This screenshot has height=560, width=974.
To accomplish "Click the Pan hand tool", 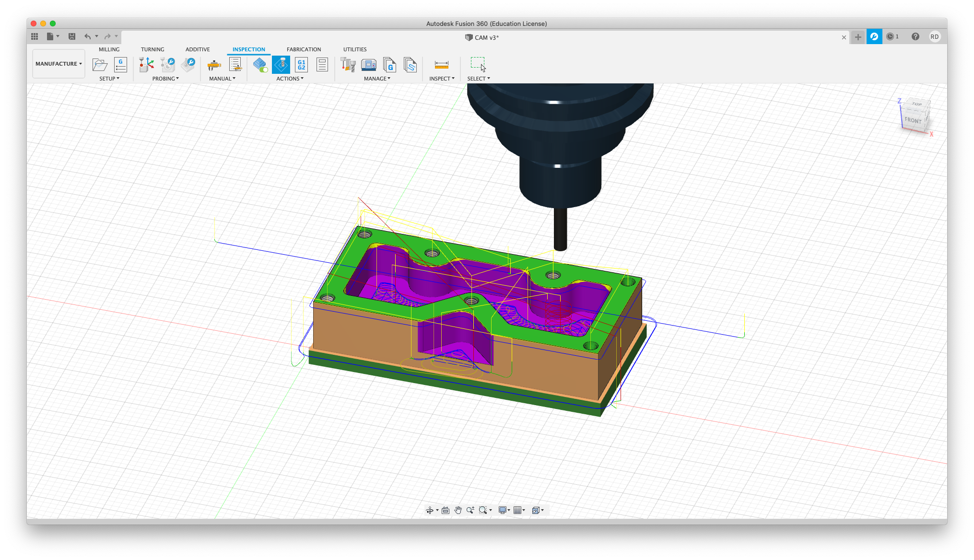I will pos(458,510).
